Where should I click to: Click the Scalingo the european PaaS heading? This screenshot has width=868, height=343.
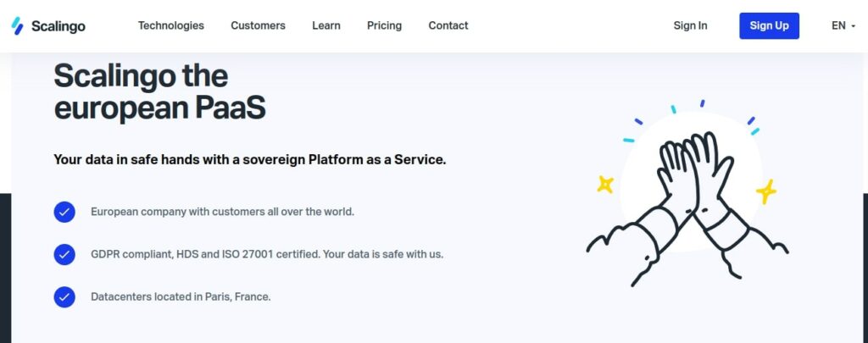pyautogui.click(x=159, y=91)
